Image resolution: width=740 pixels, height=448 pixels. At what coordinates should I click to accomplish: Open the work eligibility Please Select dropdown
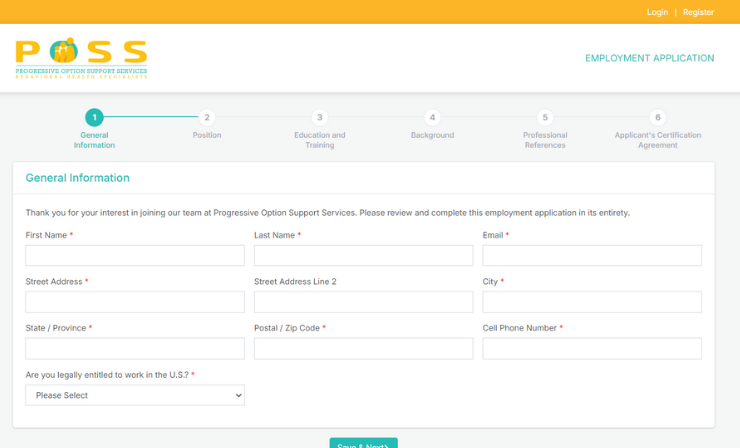tap(135, 395)
